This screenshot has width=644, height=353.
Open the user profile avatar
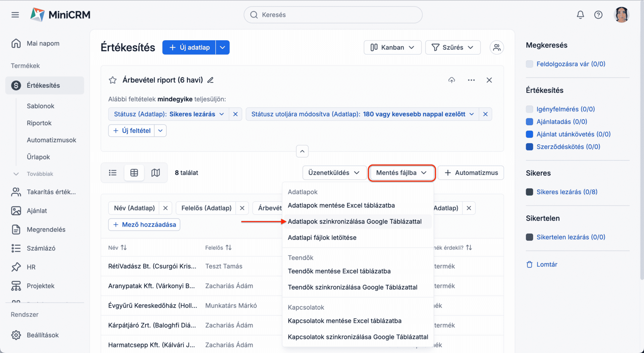[622, 15]
